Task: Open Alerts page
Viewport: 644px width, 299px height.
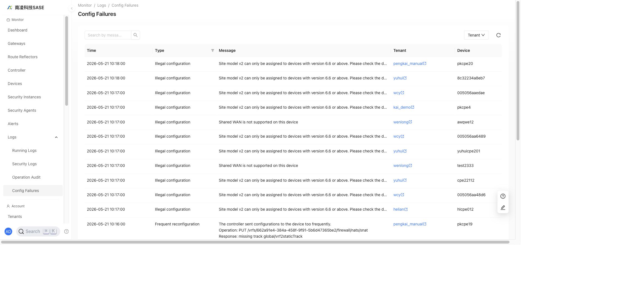Action: pos(13,124)
